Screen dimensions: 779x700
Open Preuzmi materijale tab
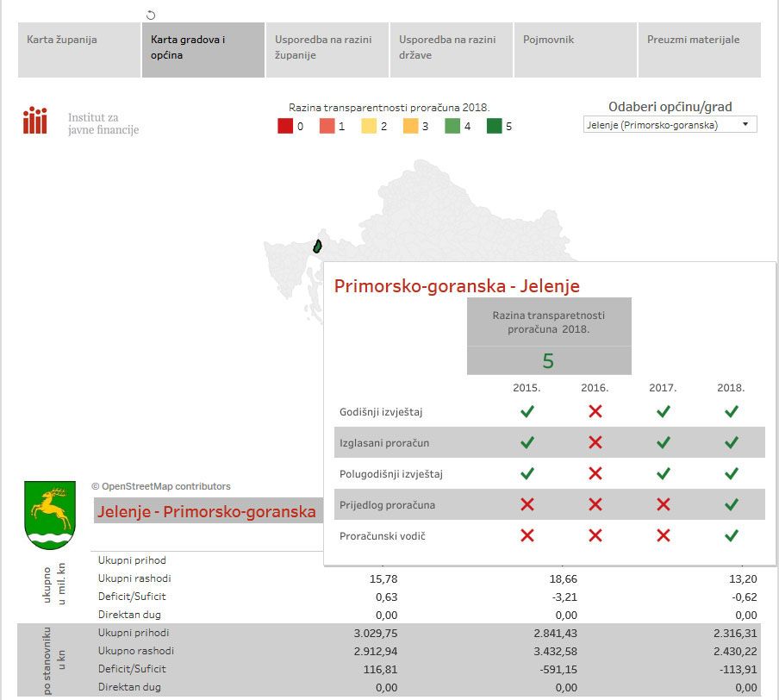point(699,50)
